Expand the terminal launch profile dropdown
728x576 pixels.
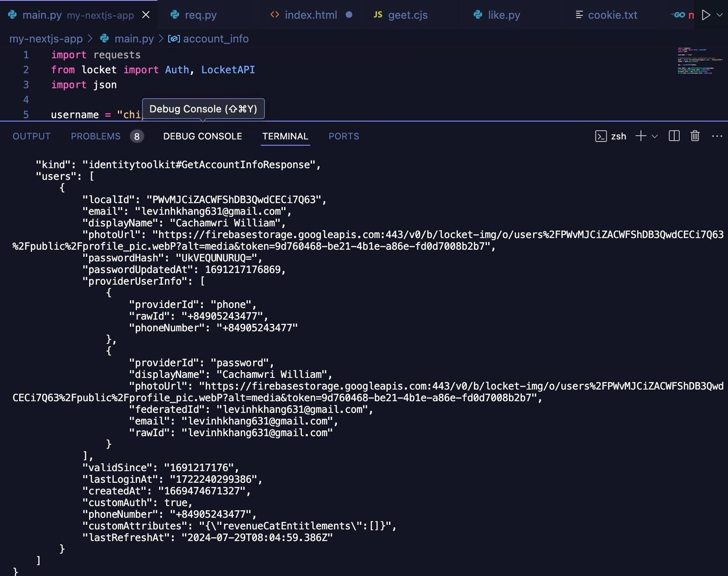click(655, 136)
